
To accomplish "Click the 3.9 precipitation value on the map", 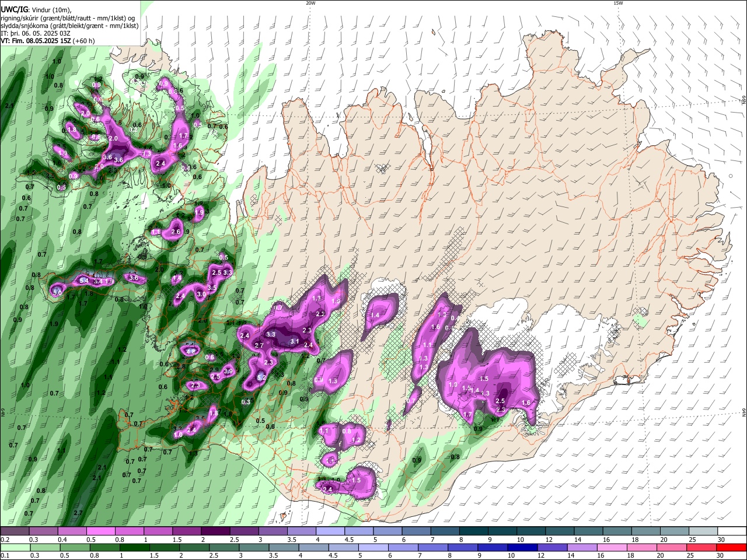I will [229, 371].
